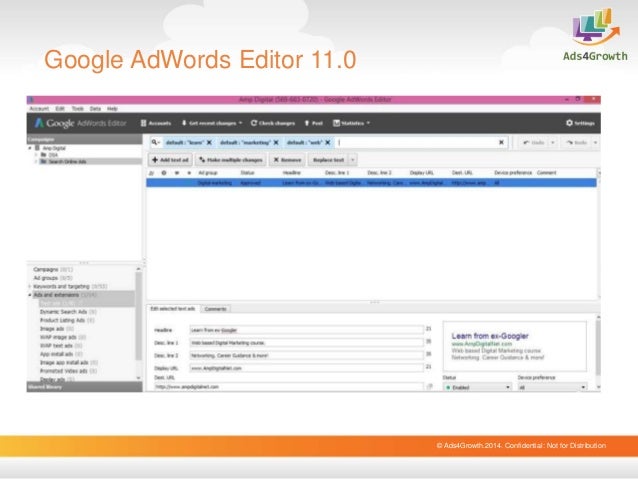This screenshot has width=638, height=479.
Task: Open the Accounts manager in the toolbar
Action: pos(156,123)
